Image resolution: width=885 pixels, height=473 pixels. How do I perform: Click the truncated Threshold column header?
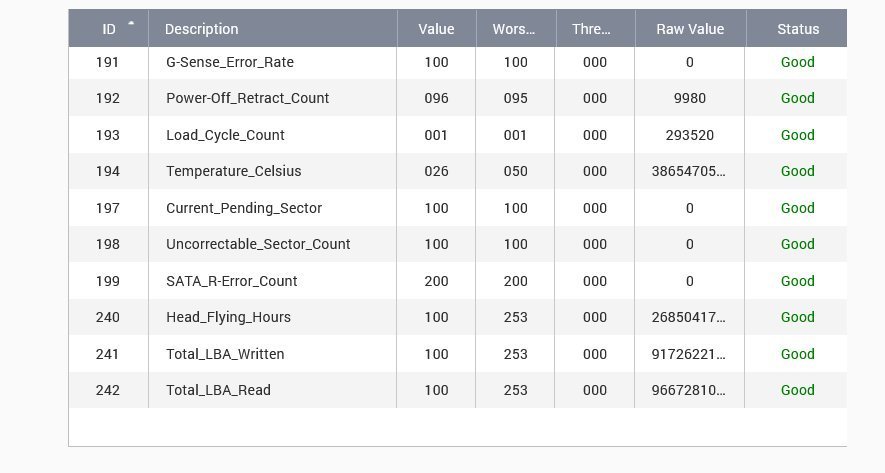(x=592, y=29)
